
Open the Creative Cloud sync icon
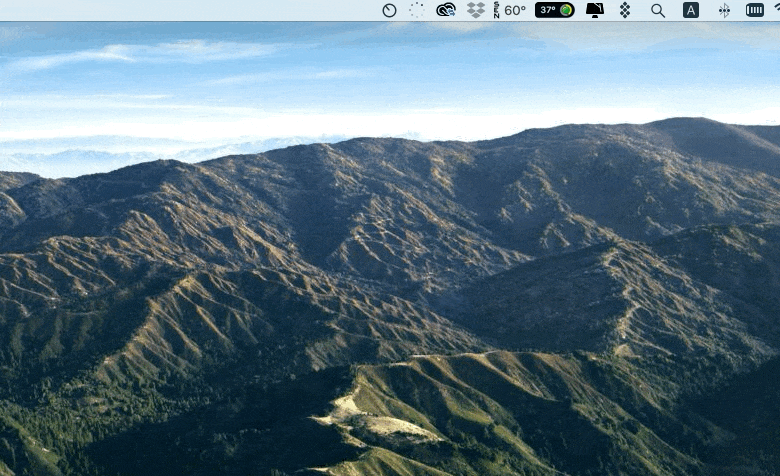(x=446, y=10)
